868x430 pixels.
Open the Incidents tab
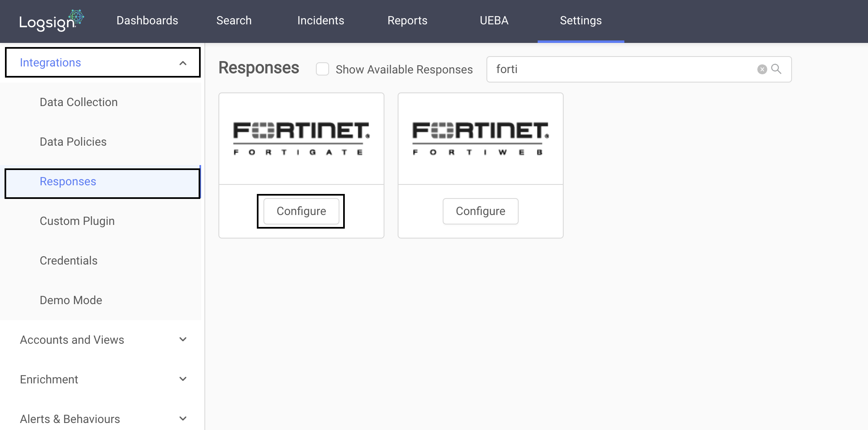pos(321,21)
